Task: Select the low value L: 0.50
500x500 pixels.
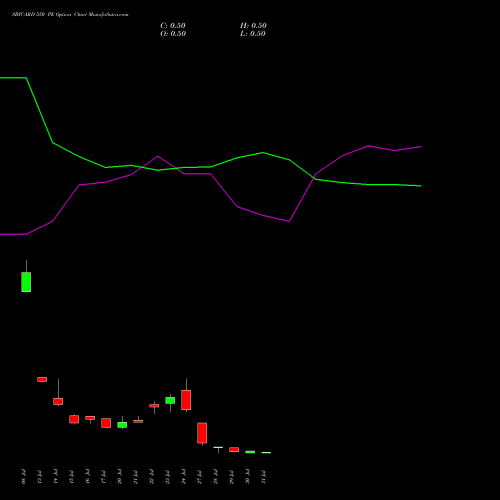Action: pyautogui.click(x=253, y=34)
